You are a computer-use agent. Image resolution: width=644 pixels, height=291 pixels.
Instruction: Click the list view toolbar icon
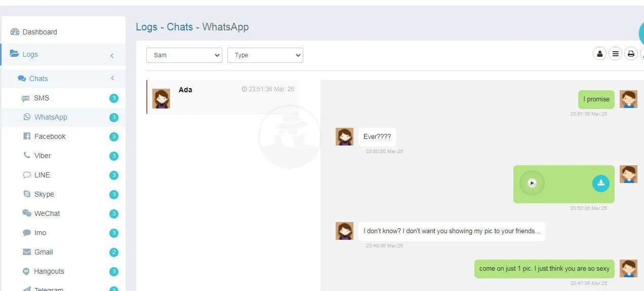[615, 53]
